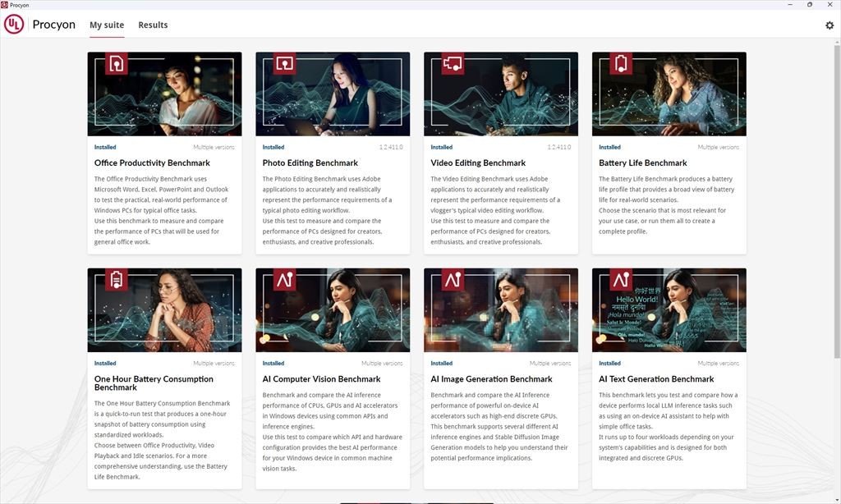The width and height of the screenshot is (841, 504).
Task: Click the Battery Life battery icon badge
Action: 621,63
